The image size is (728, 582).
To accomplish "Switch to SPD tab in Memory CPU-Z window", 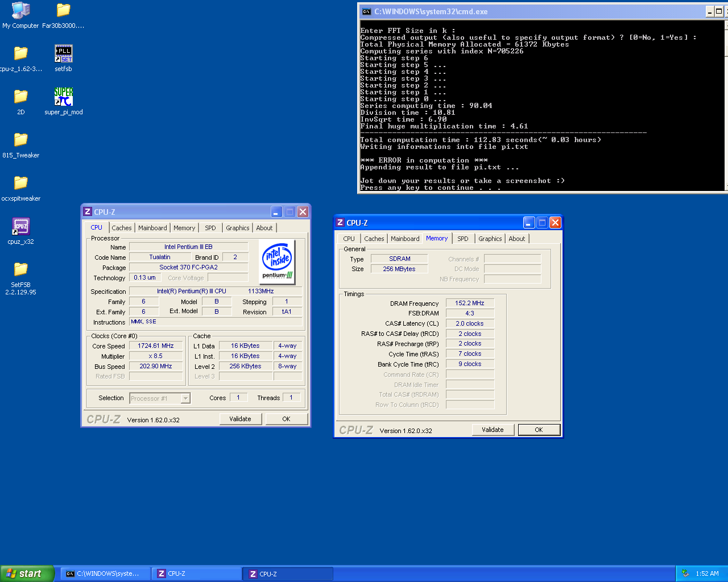I will (x=463, y=239).
